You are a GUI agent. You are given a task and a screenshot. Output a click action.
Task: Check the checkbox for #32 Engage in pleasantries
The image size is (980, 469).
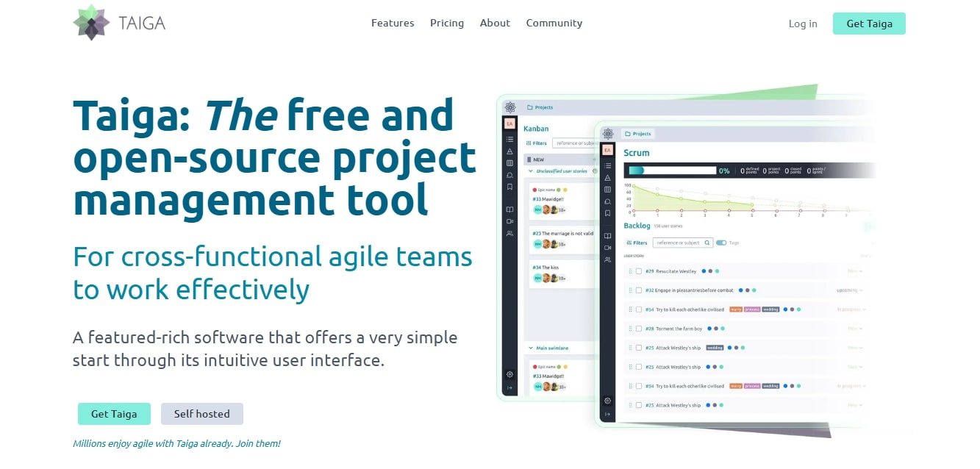[x=637, y=290]
